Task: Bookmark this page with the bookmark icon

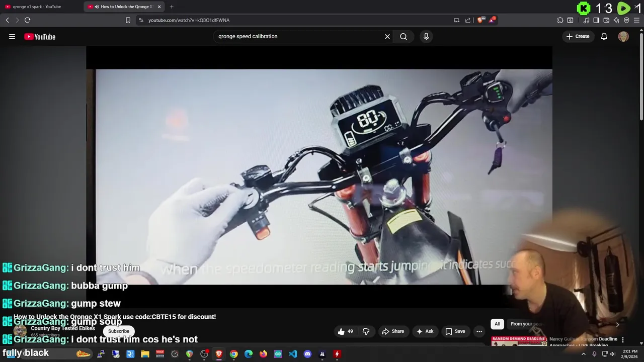Action: tap(128, 20)
